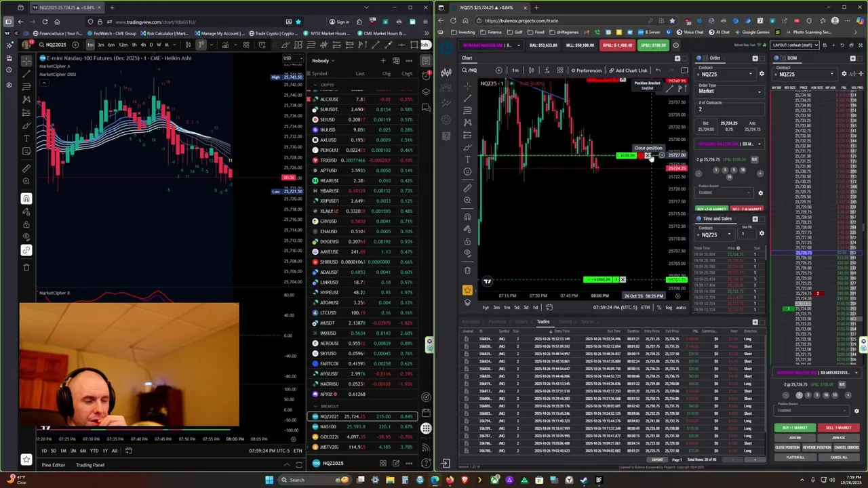
Task: Open the emoji/icons tool in TradingView sidebar
Action: click(x=26, y=151)
